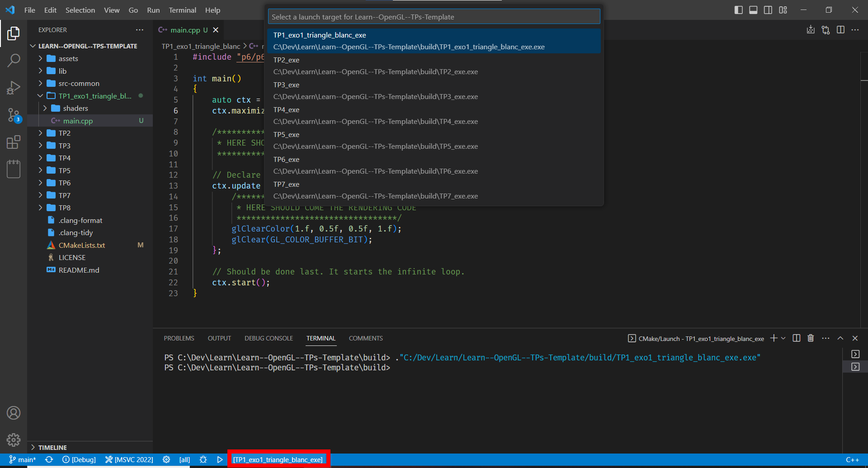Open the Explorer view in activity bar

coord(14,33)
